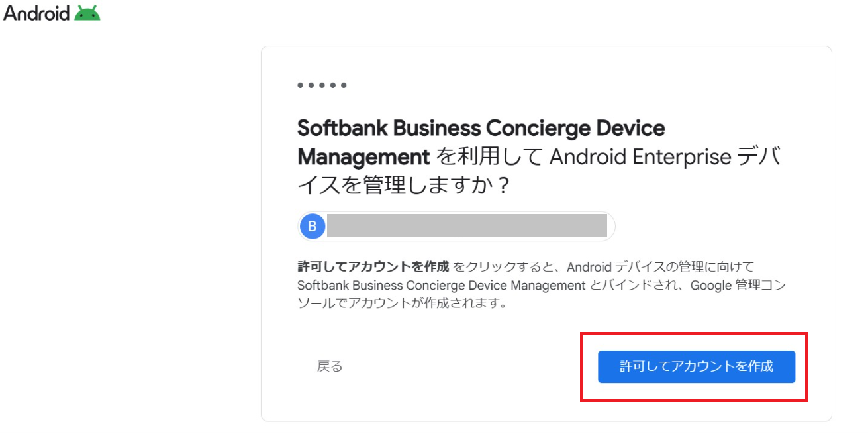This screenshot has width=868, height=442.
Task: Click the Google 管理コン text in description
Action: pos(738,286)
